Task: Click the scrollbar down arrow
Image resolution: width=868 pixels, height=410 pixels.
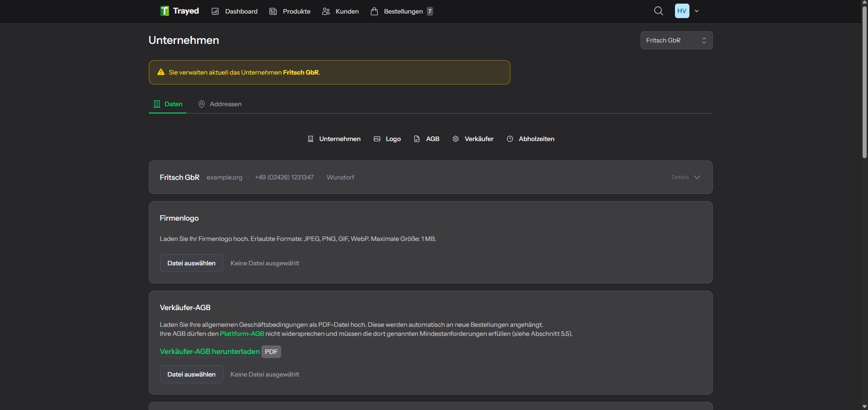Action: click(x=864, y=406)
